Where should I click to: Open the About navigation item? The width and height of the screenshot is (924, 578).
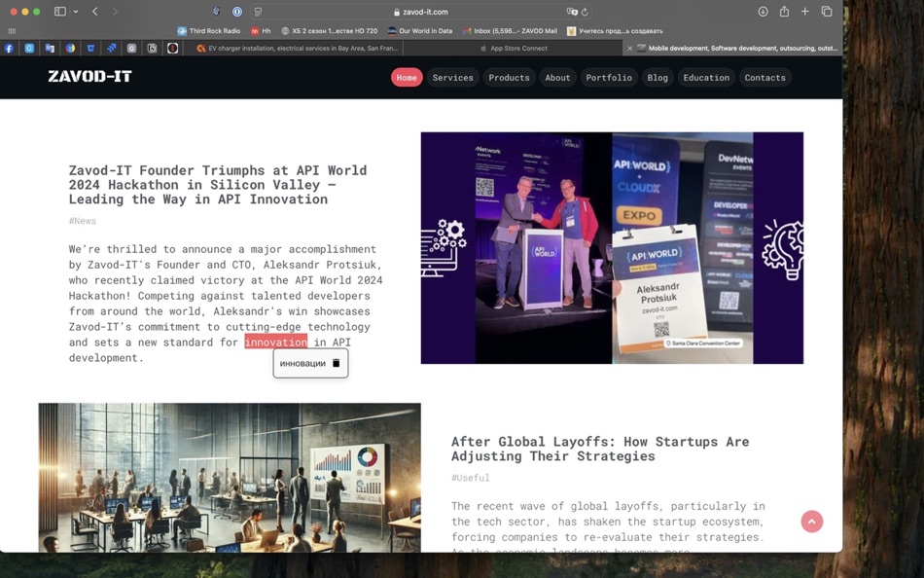click(557, 77)
